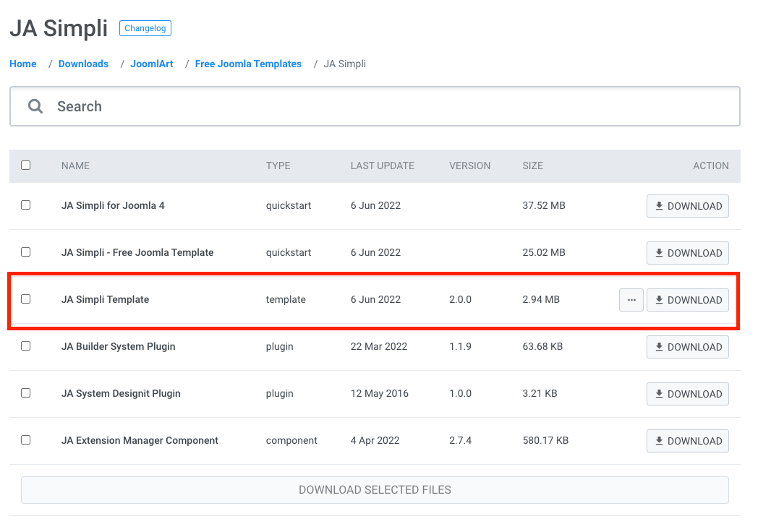Screen dimensions: 771x532
Task: Tick the JA Builder System Plugin checkbox
Action: click(x=26, y=346)
